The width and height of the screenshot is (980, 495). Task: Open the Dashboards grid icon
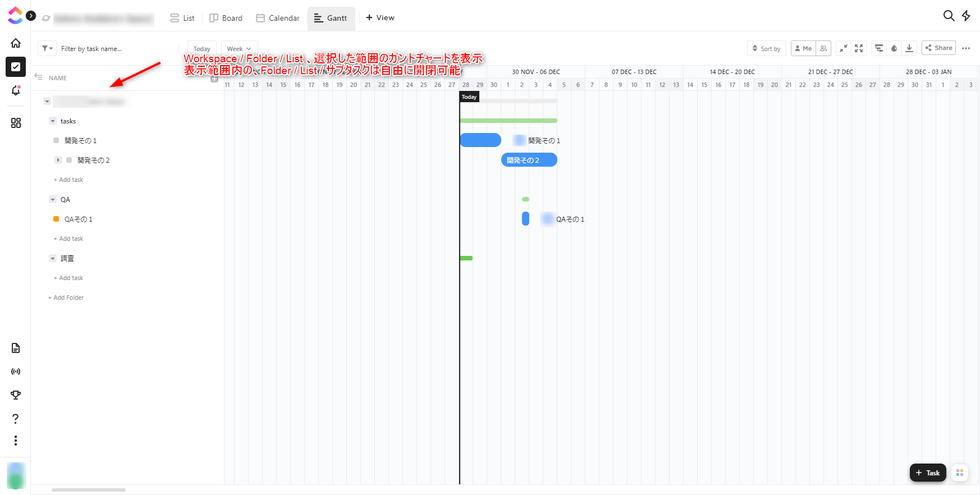tap(16, 123)
